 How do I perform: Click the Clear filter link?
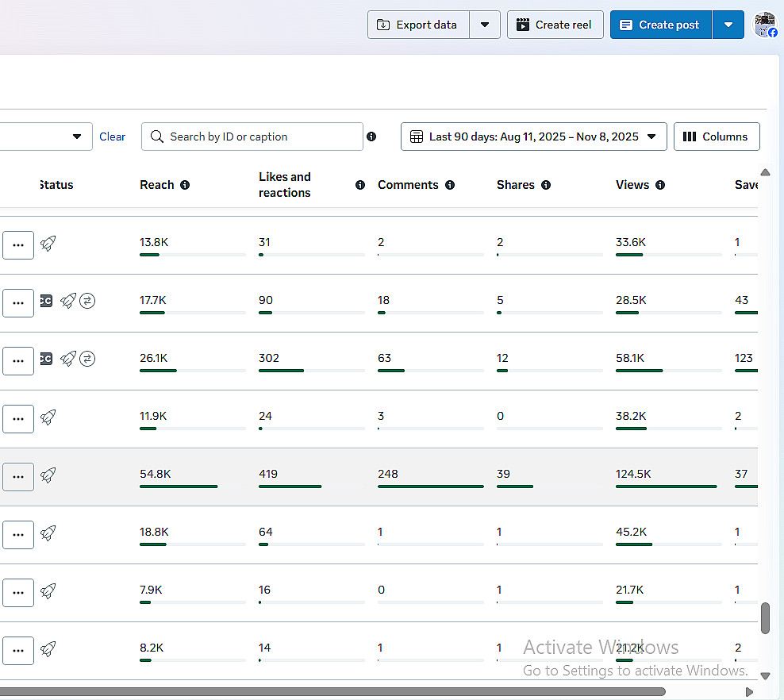112,137
